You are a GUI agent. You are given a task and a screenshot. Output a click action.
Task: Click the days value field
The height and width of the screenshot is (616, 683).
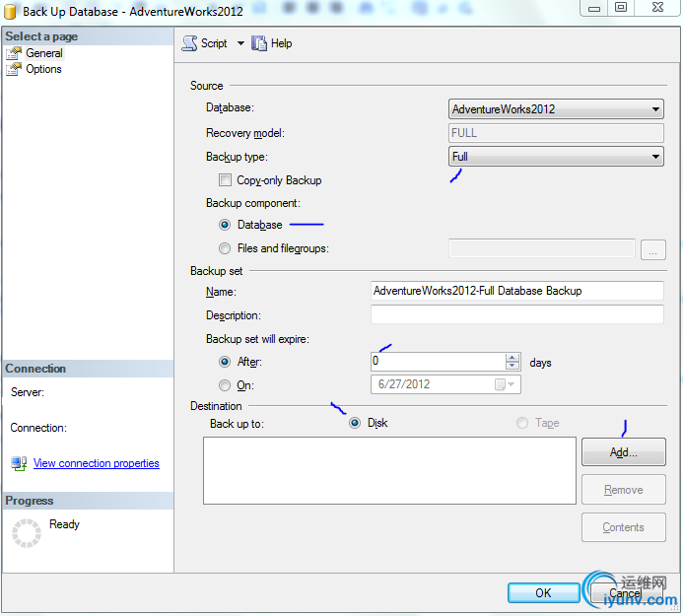[x=439, y=361]
